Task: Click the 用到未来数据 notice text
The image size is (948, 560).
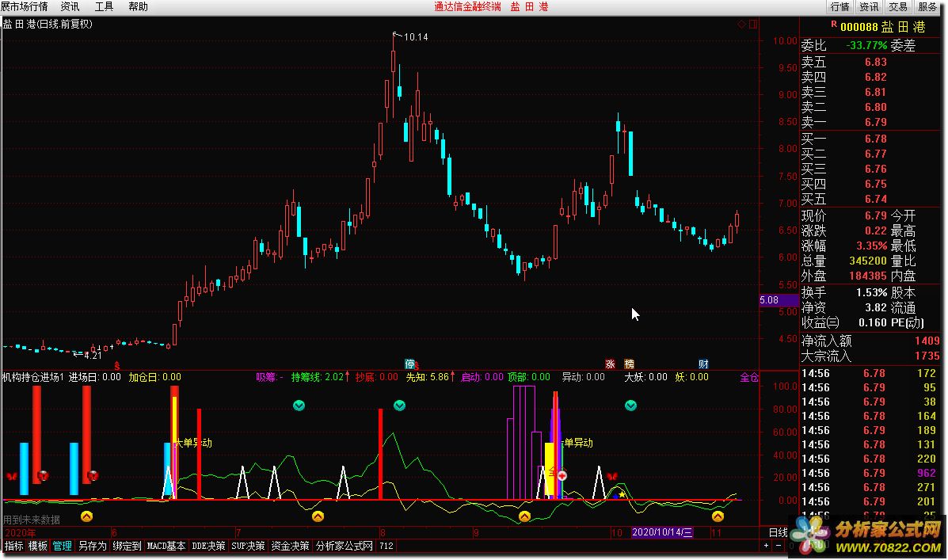Action: click(32, 520)
